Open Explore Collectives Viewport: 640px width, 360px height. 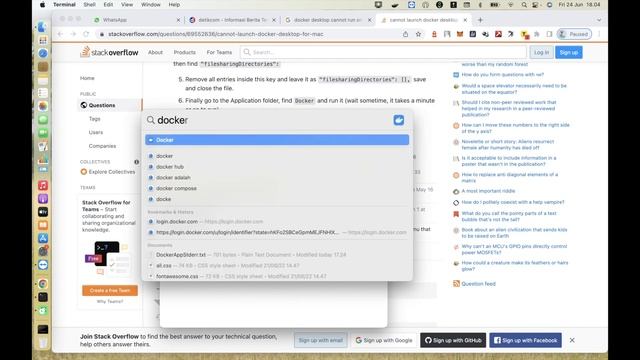tap(108, 172)
